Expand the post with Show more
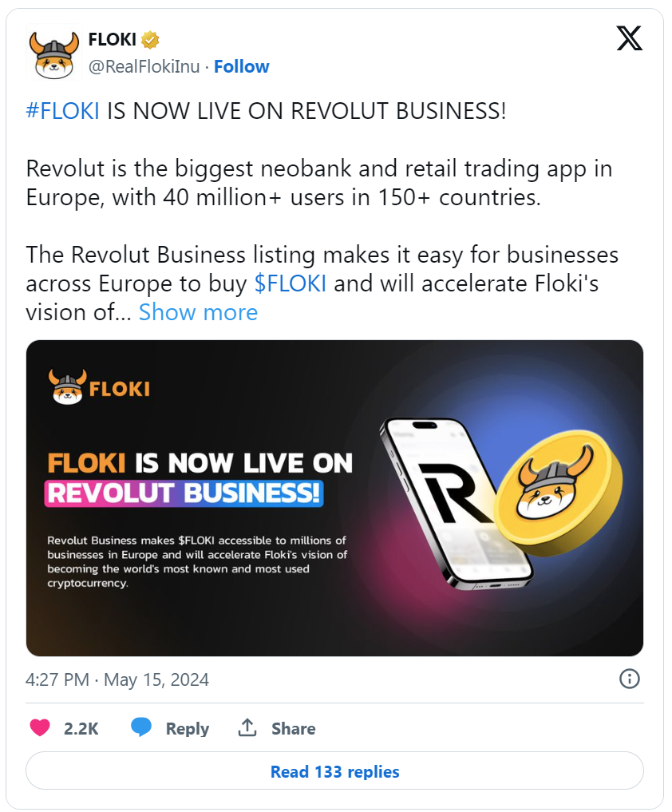 coord(198,312)
